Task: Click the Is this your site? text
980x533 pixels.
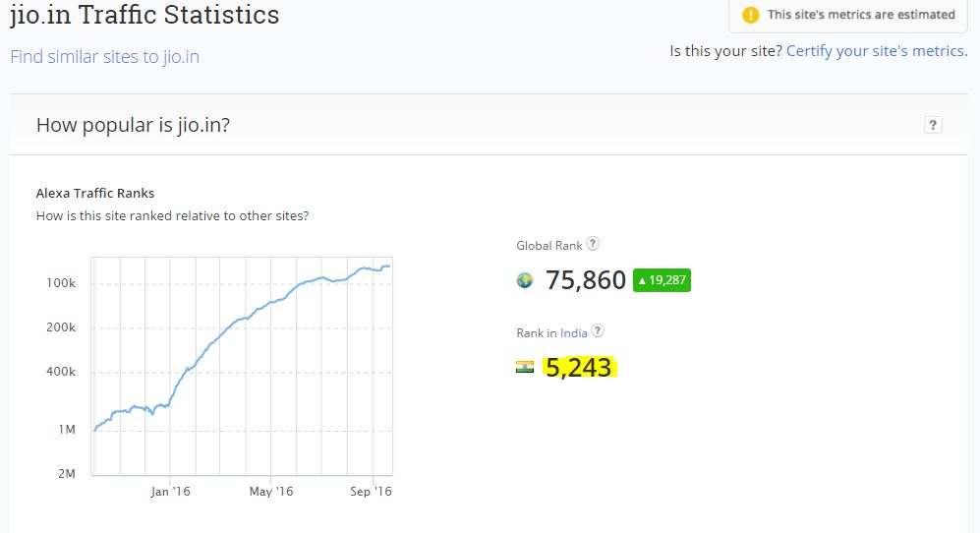Action: (x=725, y=51)
